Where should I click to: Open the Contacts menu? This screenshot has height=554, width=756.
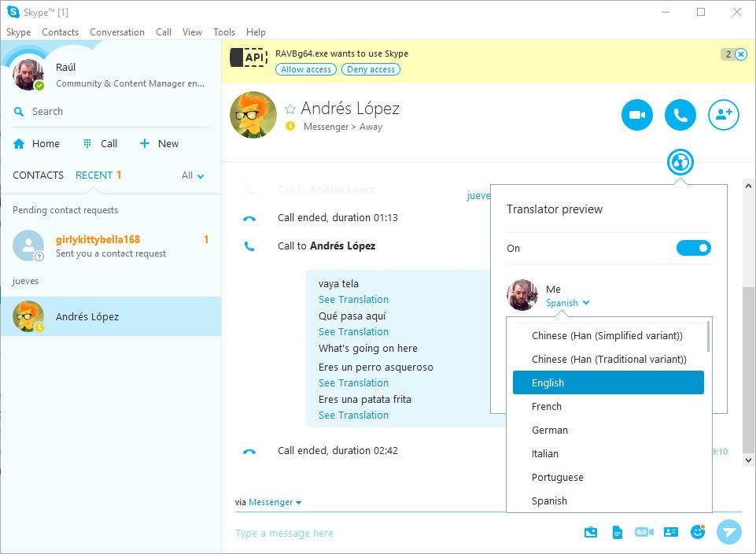tap(61, 32)
